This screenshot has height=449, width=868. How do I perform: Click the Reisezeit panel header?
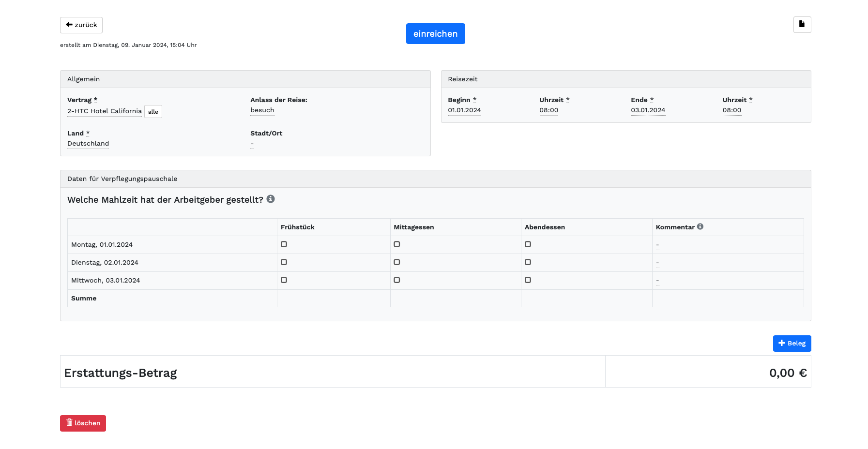[626, 79]
